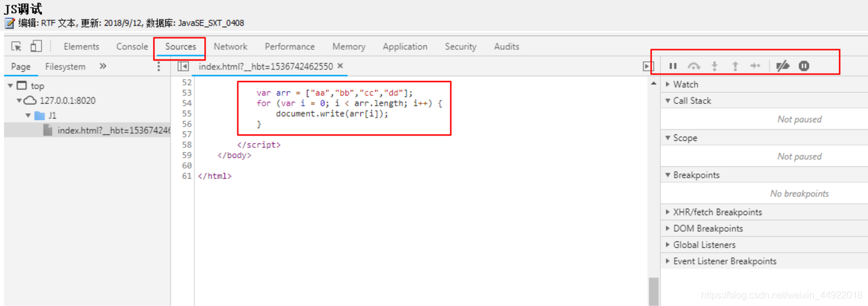The width and height of the screenshot is (868, 306).
Task: Step out of current function
Action: click(x=735, y=66)
